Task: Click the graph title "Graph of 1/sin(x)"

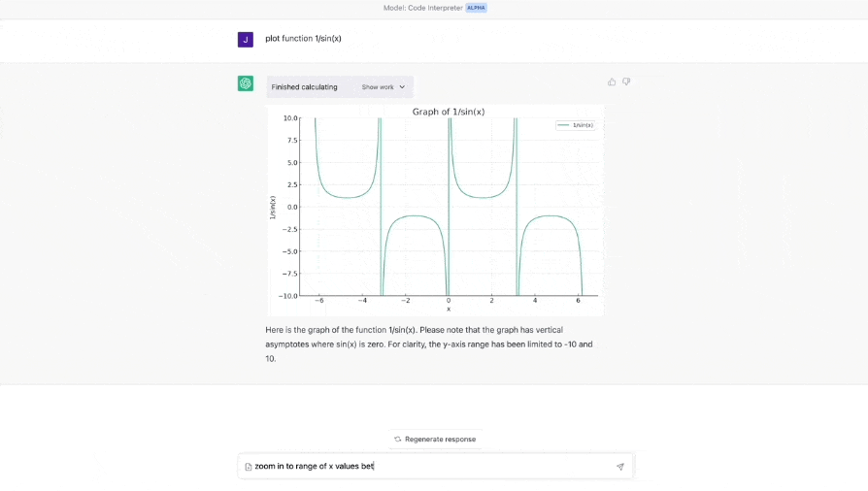Action: pos(449,112)
